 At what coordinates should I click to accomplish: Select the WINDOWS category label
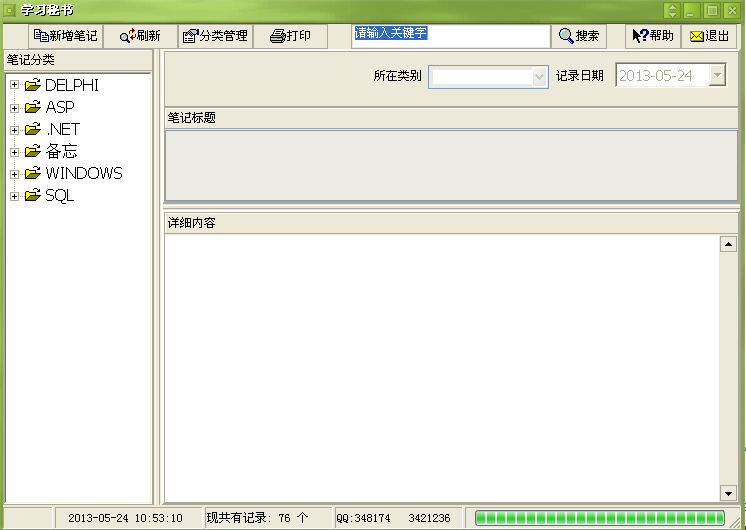click(x=84, y=173)
